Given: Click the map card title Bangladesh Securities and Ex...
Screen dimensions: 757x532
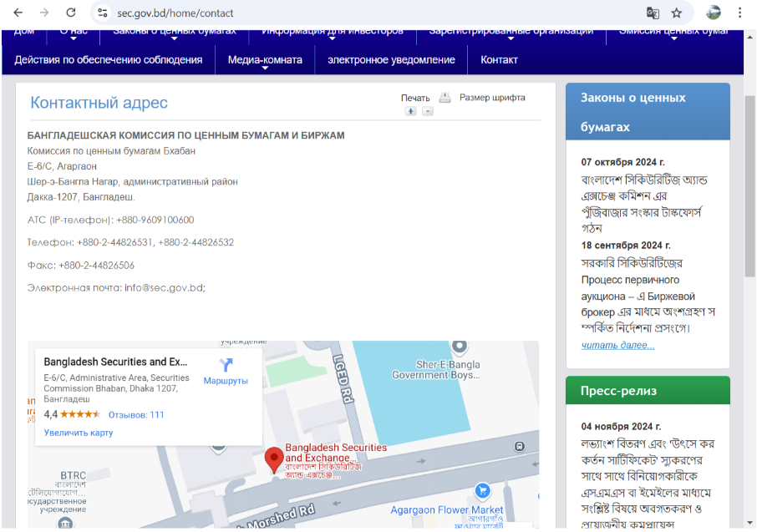Looking at the screenshot, I should click(115, 362).
